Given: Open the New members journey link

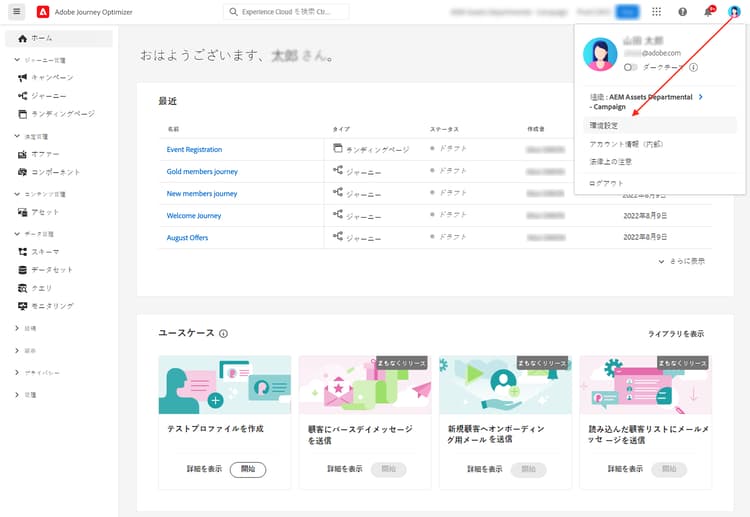Looking at the screenshot, I should 202,194.
